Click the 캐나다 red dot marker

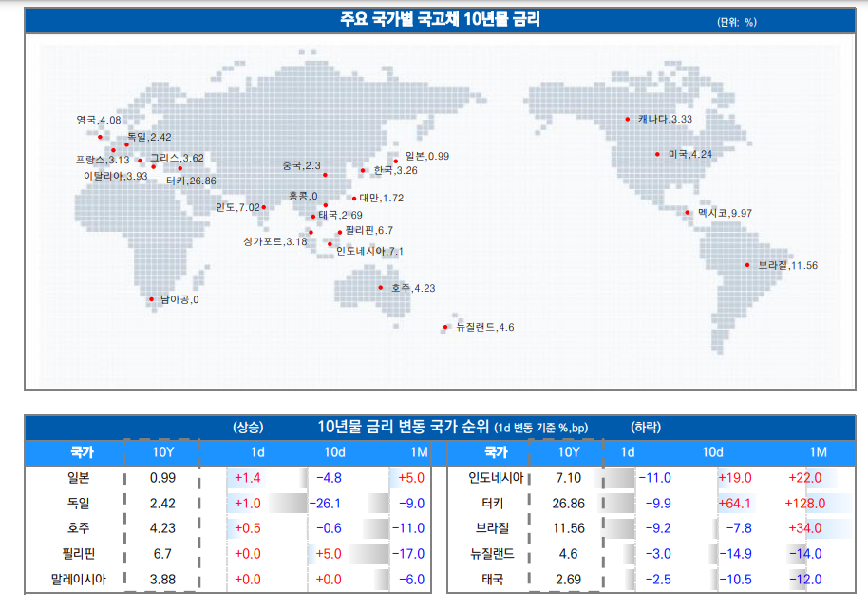tap(627, 120)
